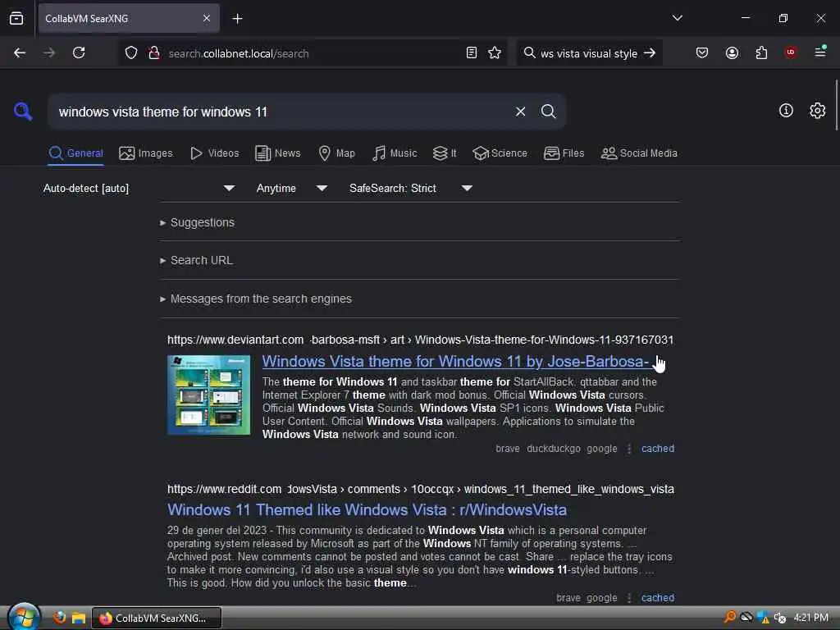Launch Firefox from taskbar quick launch
The image size is (840, 630).
point(59,618)
